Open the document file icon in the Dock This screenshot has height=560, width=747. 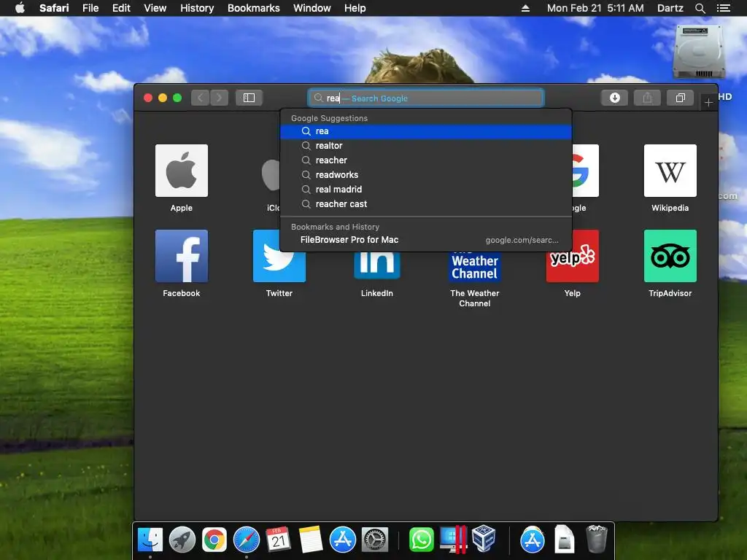(x=564, y=539)
